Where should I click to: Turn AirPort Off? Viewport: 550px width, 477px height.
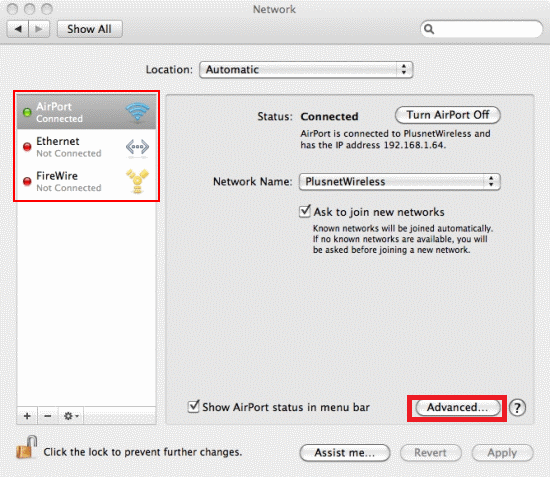point(448,115)
